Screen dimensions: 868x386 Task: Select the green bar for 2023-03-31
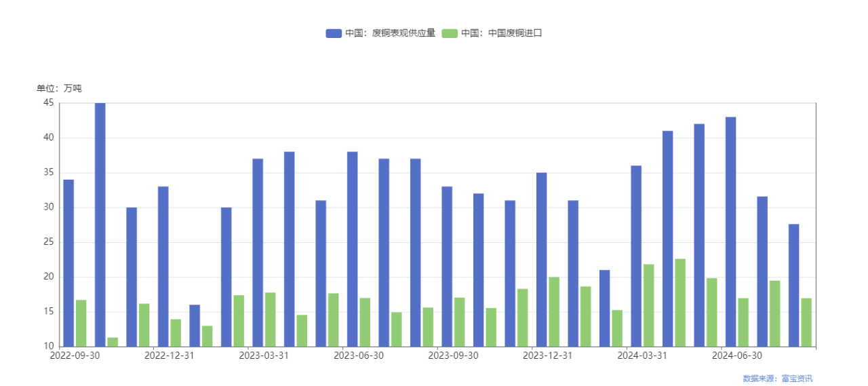[x=271, y=320]
